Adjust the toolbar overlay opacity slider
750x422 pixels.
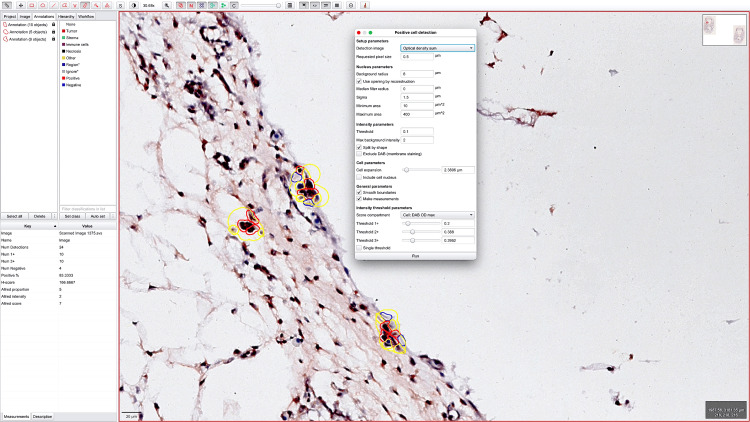pos(261,5)
